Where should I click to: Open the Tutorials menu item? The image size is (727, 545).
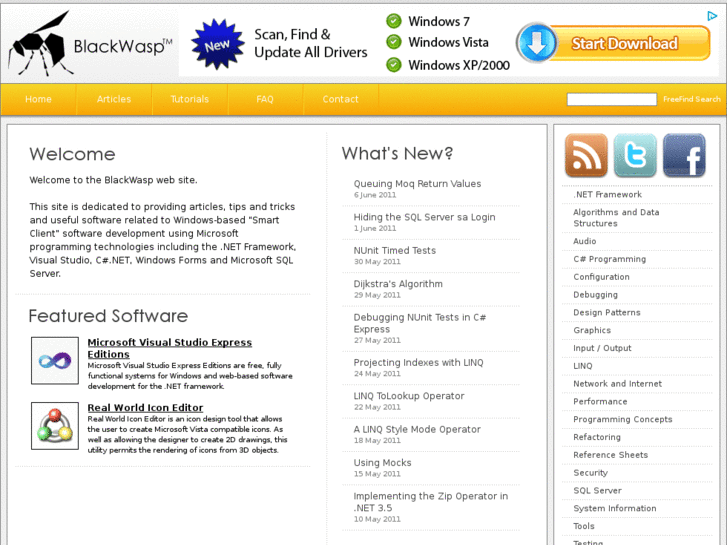pos(190,99)
